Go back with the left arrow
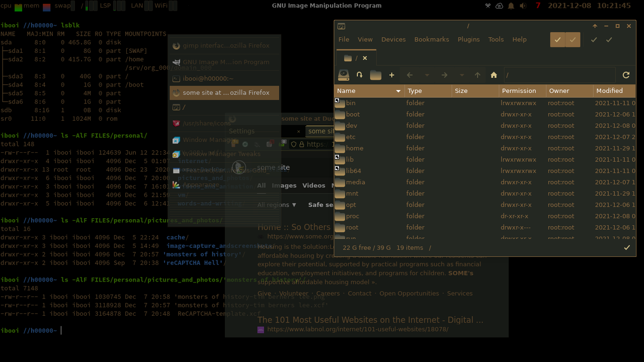 tap(410, 75)
